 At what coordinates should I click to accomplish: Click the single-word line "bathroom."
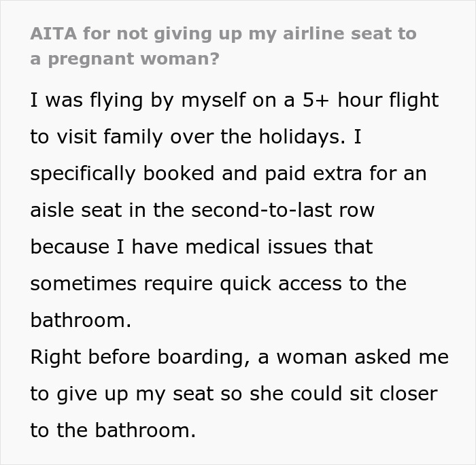(80, 321)
